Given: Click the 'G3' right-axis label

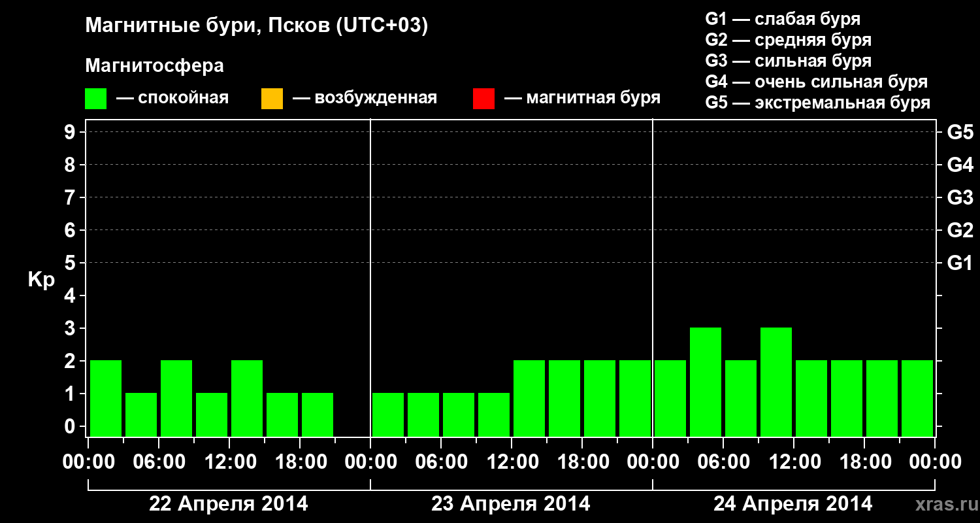Looking at the screenshot, I should point(960,197).
